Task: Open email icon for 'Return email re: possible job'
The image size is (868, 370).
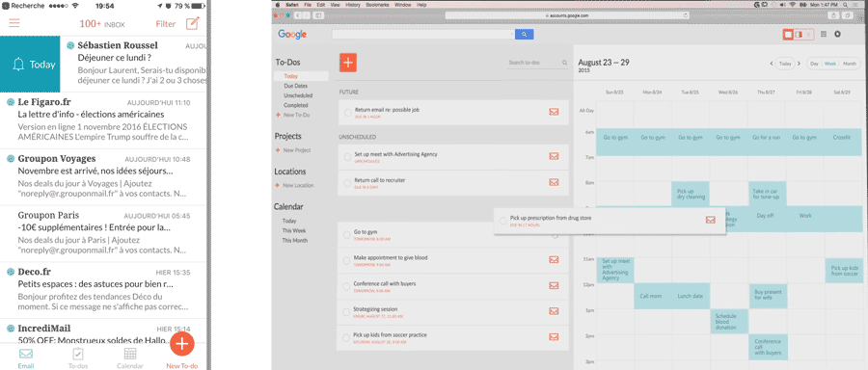Action: coord(554,113)
